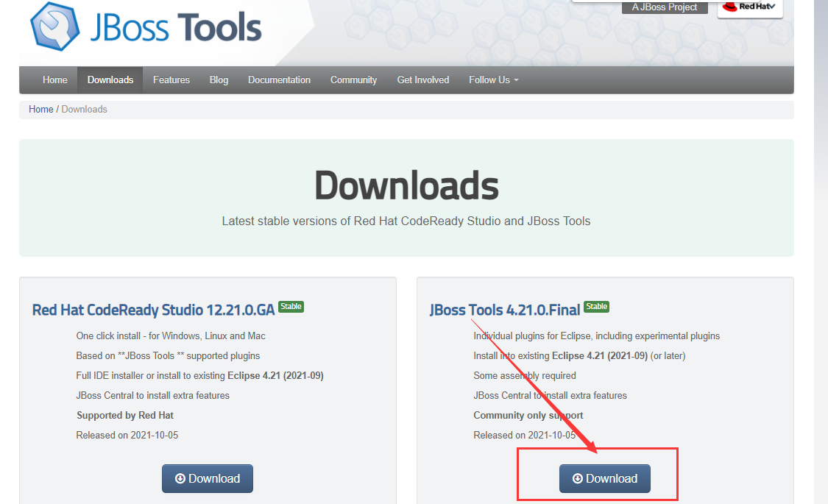Open the Documentation menu item
The width and height of the screenshot is (828, 504).
(280, 79)
